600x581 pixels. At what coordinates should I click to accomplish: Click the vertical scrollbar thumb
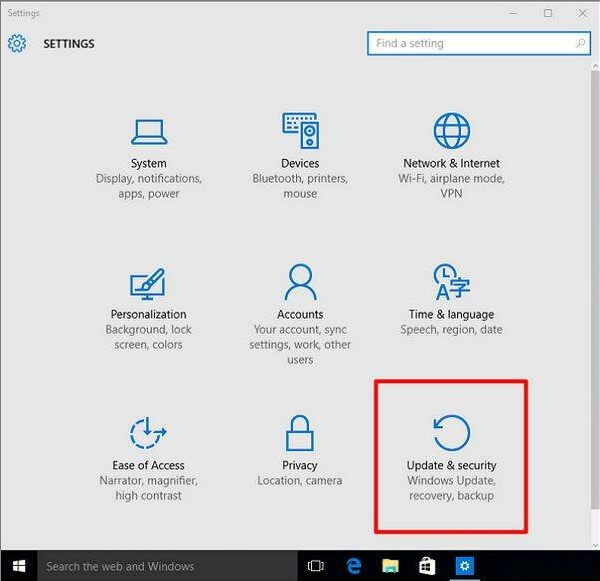click(595, 290)
